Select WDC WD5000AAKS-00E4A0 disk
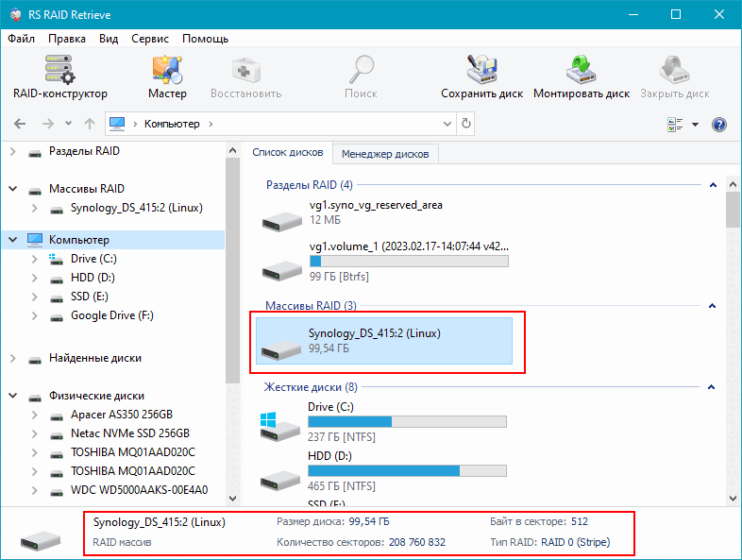This screenshot has height=560, width=742. [x=139, y=490]
